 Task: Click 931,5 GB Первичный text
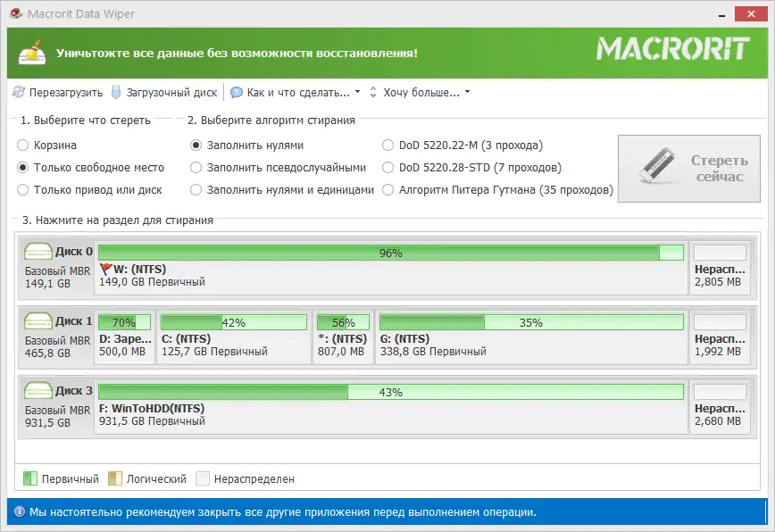[x=152, y=421]
